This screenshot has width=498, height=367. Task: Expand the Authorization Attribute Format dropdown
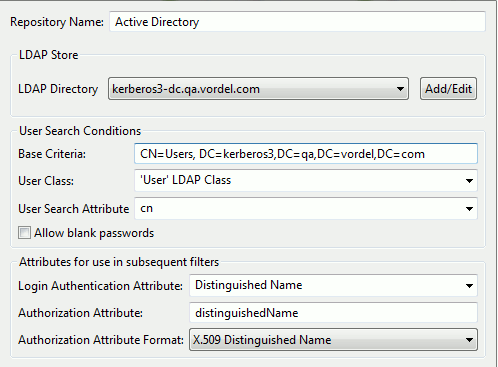333,340
